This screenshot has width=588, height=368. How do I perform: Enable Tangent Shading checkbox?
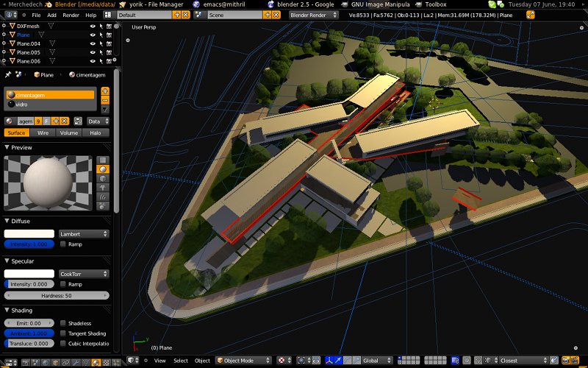[63, 333]
